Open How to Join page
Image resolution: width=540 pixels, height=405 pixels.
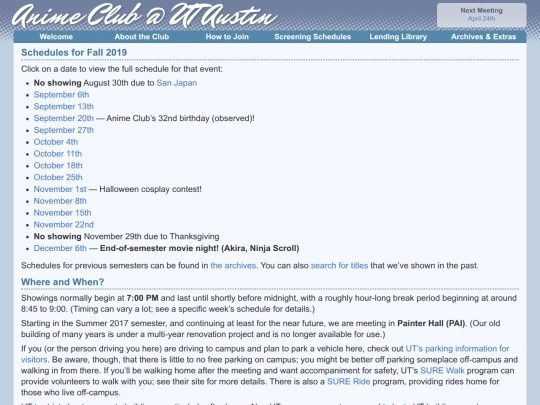pyautogui.click(x=227, y=37)
